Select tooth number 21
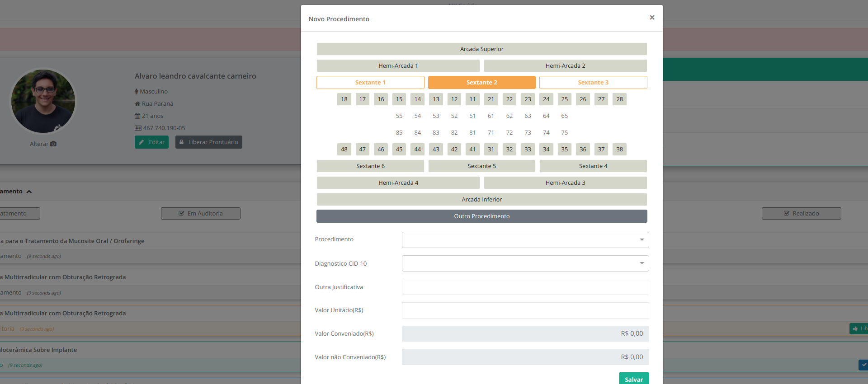The height and width of the screenshot is (384, 868). pos(491,99)
